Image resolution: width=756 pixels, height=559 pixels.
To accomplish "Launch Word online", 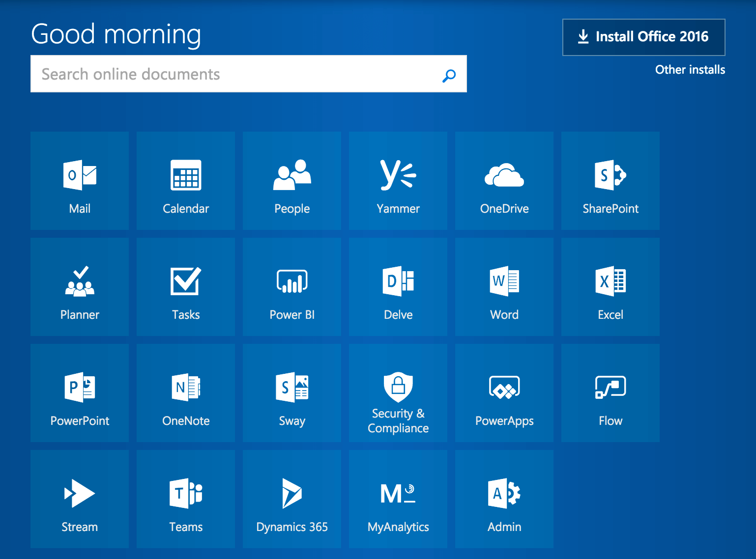I will (x=504, y=287).
